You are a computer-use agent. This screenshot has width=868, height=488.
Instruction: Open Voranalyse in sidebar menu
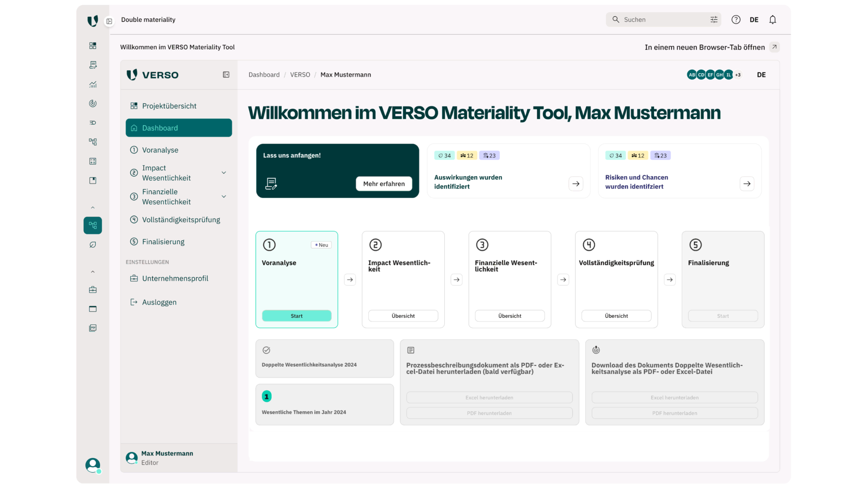coord(179,150)
